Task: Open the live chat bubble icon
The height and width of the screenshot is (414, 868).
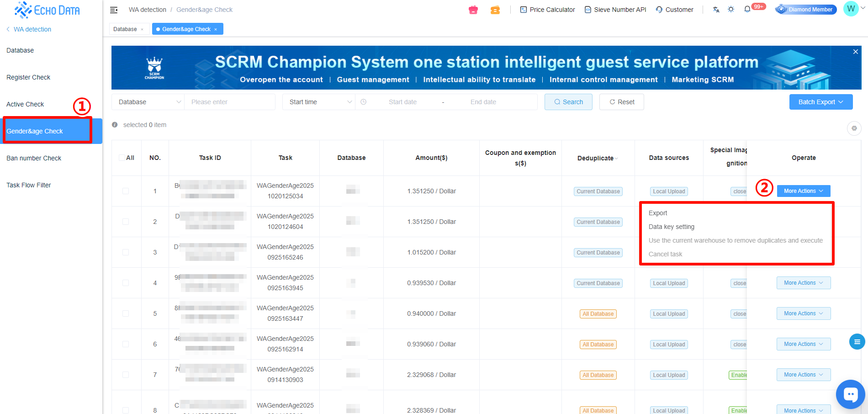Action: (850, 394)
